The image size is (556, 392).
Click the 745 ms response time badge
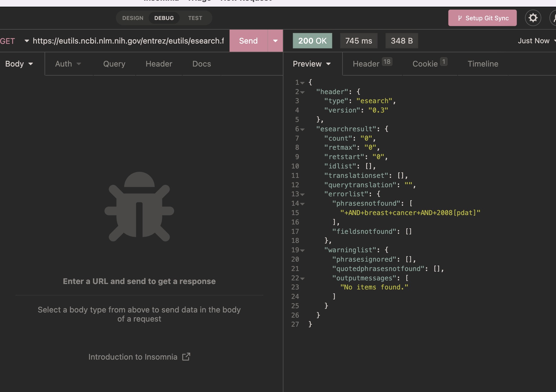click(359, 41)
